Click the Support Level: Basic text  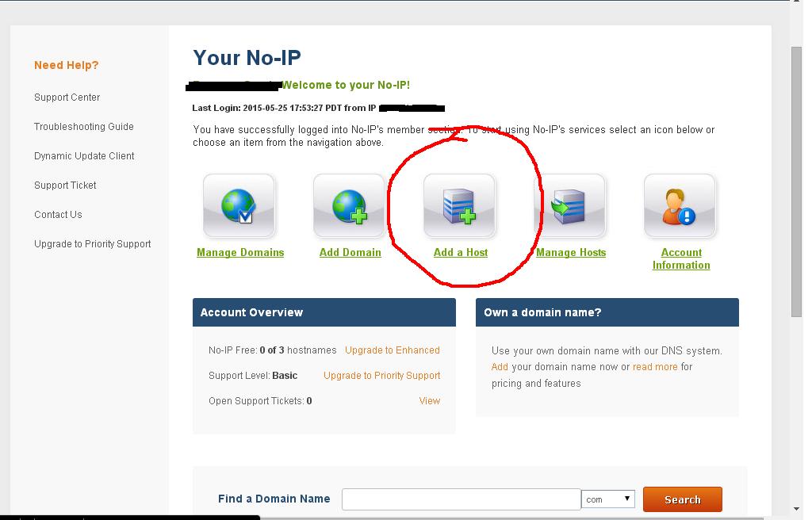[x=253, y=376]
